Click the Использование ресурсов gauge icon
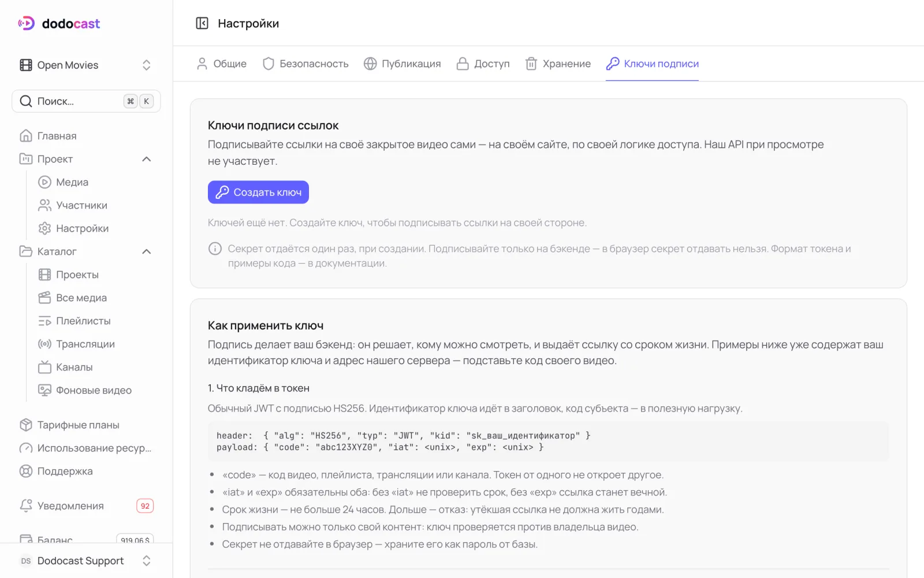The height and width of the screenshot is (578, 924). click(26, 448)
